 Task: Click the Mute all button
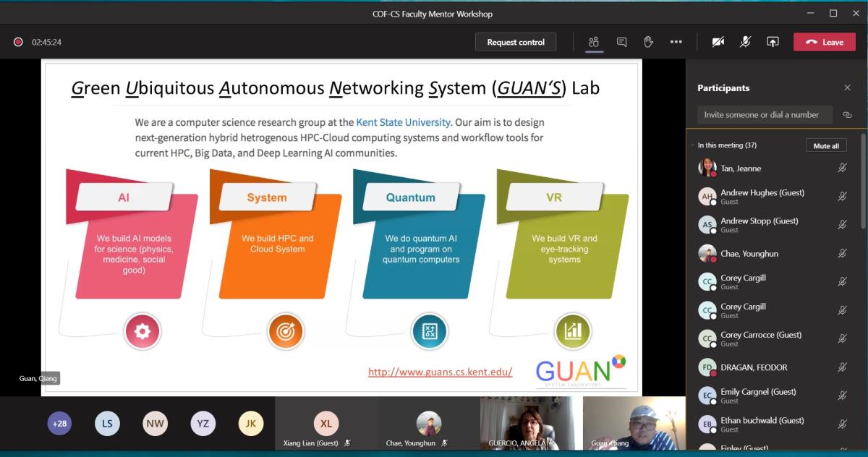[x=825, y=145]
